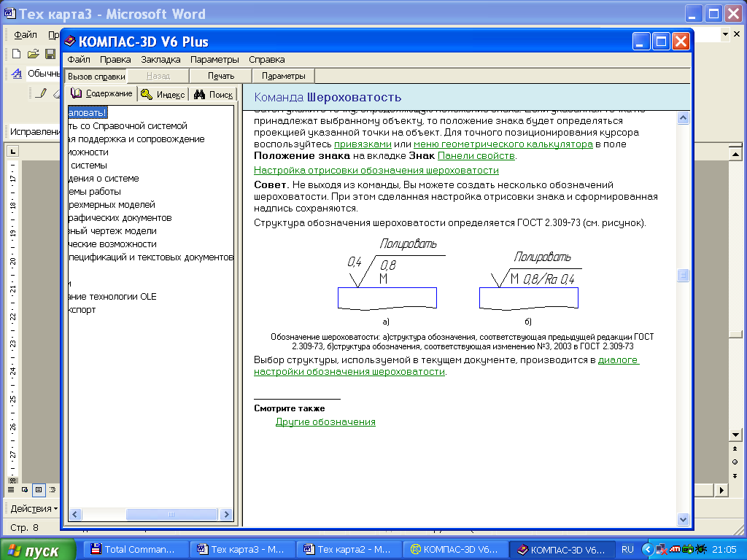The width and height of the screenshot is (747, 560).
Task: Select 'дения о системе' contents item
Action: (104, 179)
